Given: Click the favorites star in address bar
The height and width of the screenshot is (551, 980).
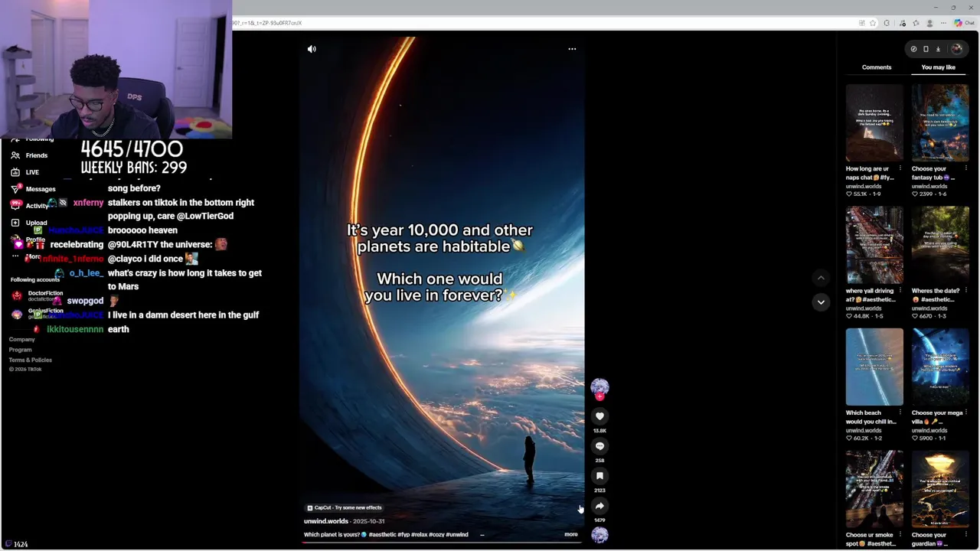Looking at the screenshot, I should [x=872, y=23].
